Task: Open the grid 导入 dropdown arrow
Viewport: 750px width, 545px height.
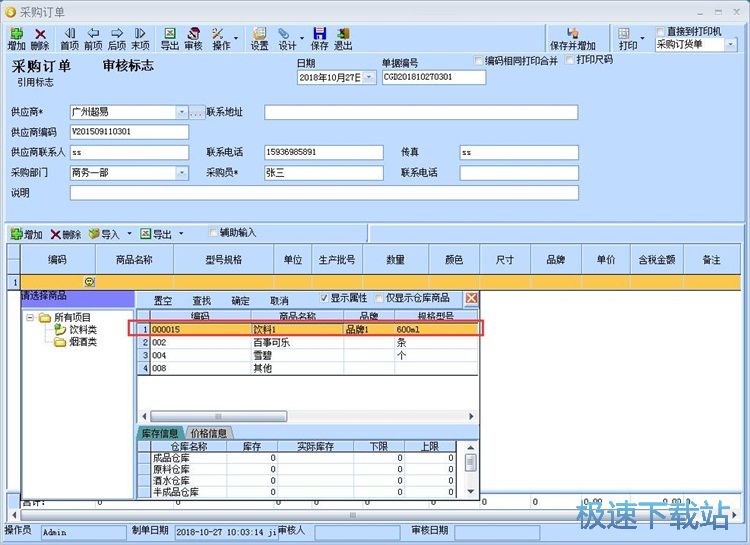Action: 129,234
